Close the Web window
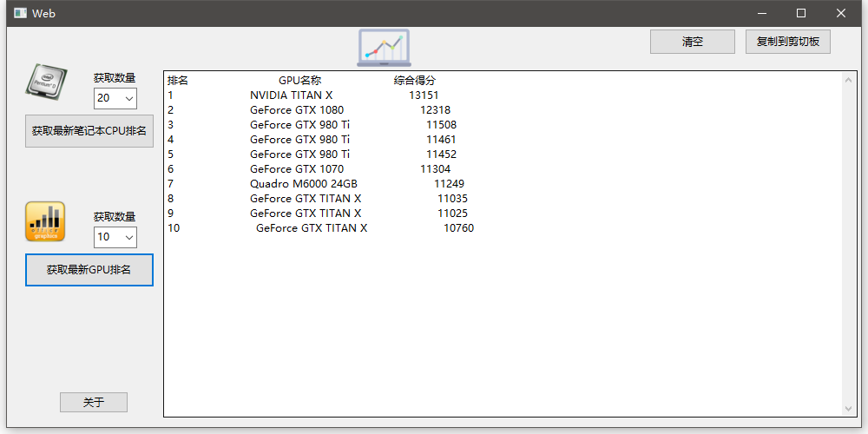Image resolution: width=868 pixels, height=434 pixels. [841, 13]
